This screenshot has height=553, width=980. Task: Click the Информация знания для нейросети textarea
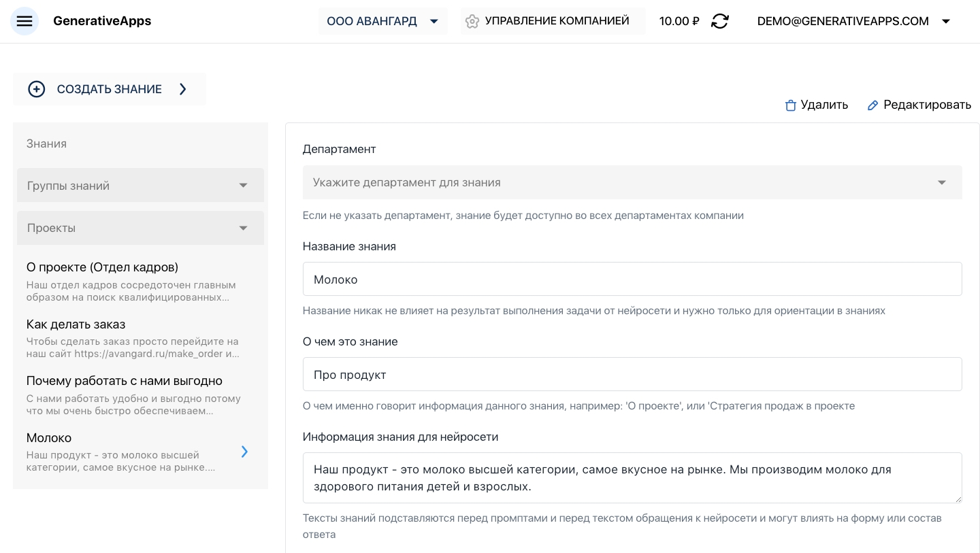632,477
